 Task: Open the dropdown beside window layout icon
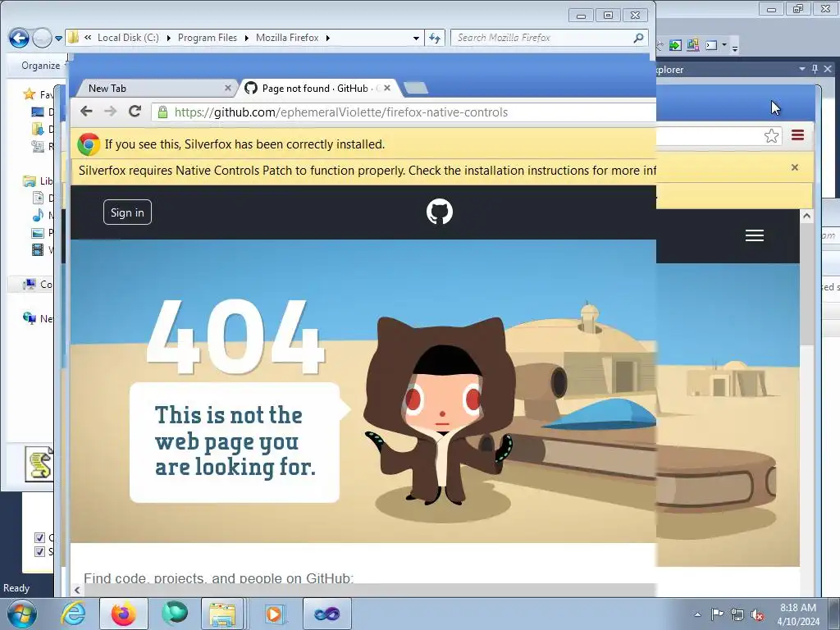[724, 45]
